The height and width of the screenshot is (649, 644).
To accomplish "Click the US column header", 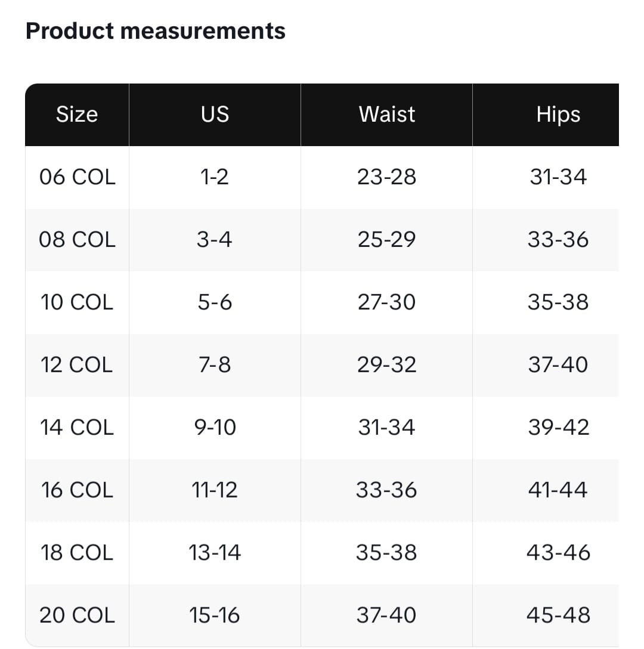I will 215,114.
